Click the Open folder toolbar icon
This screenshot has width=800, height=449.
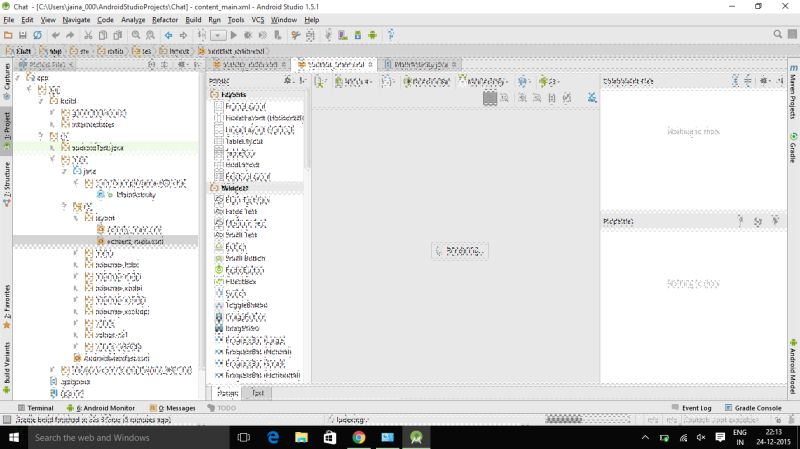[8, 35]
